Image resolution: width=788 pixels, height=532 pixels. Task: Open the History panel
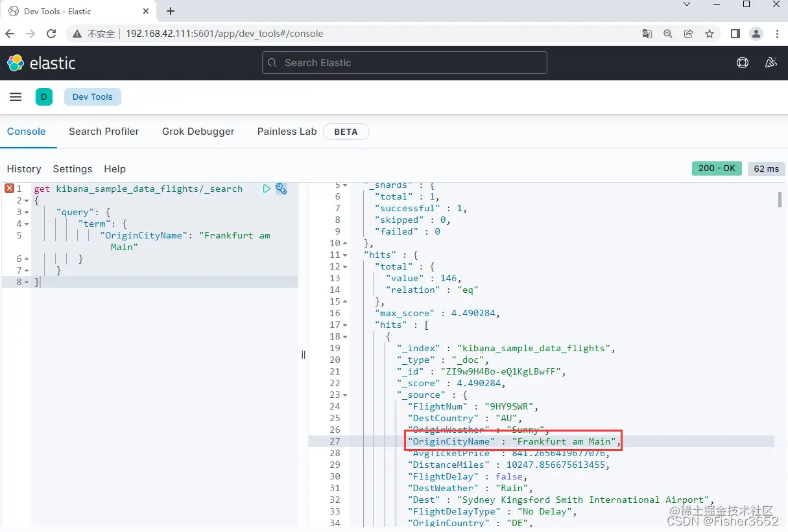[x=24, y=169]
